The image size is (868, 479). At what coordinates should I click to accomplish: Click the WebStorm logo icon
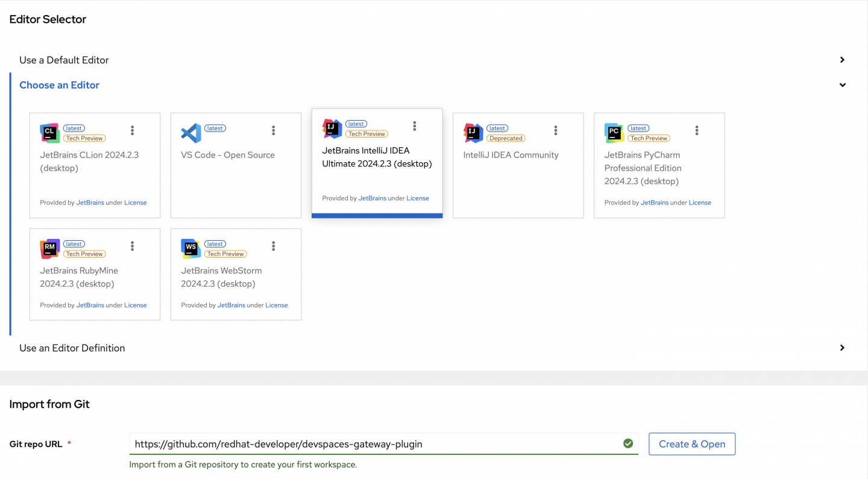coord(191,249)
